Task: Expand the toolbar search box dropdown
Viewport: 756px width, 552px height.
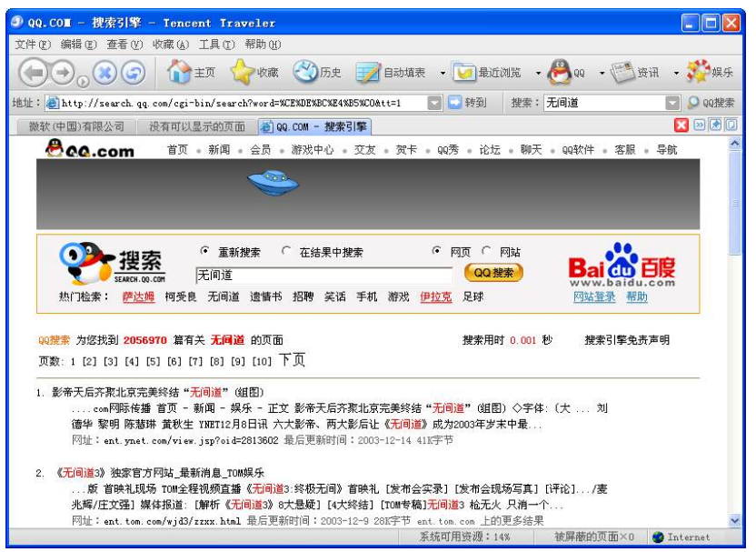Action: coord(672,103)
